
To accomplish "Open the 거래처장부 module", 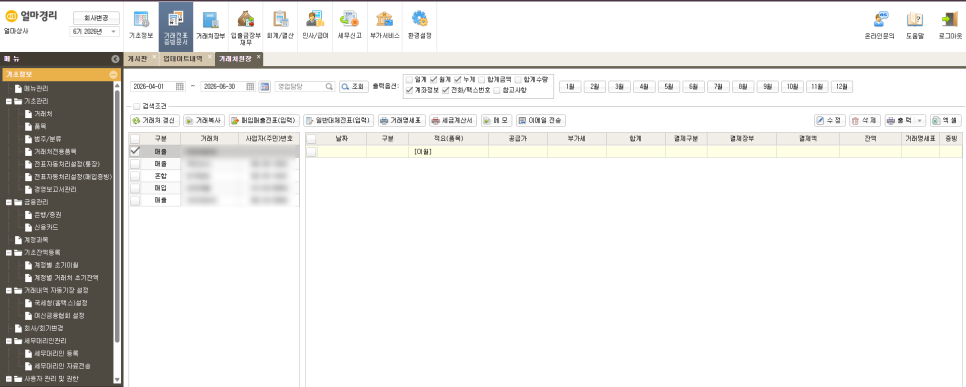I will point(210,25).
